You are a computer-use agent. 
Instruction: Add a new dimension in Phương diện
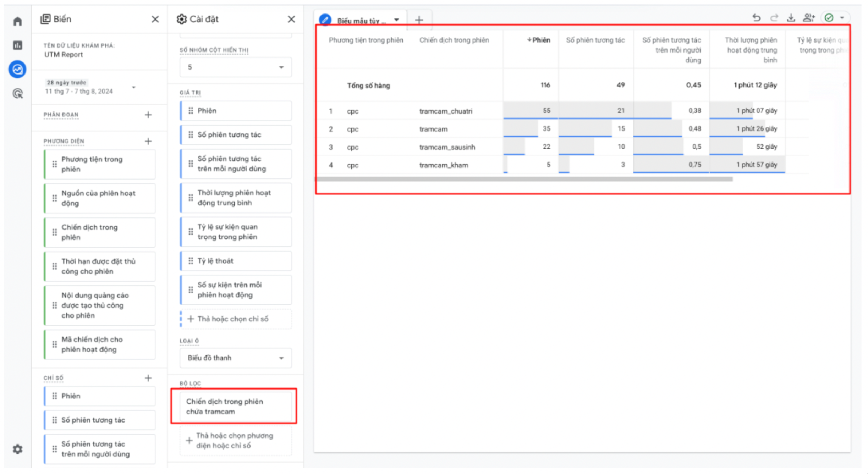[x=148, y=141]
